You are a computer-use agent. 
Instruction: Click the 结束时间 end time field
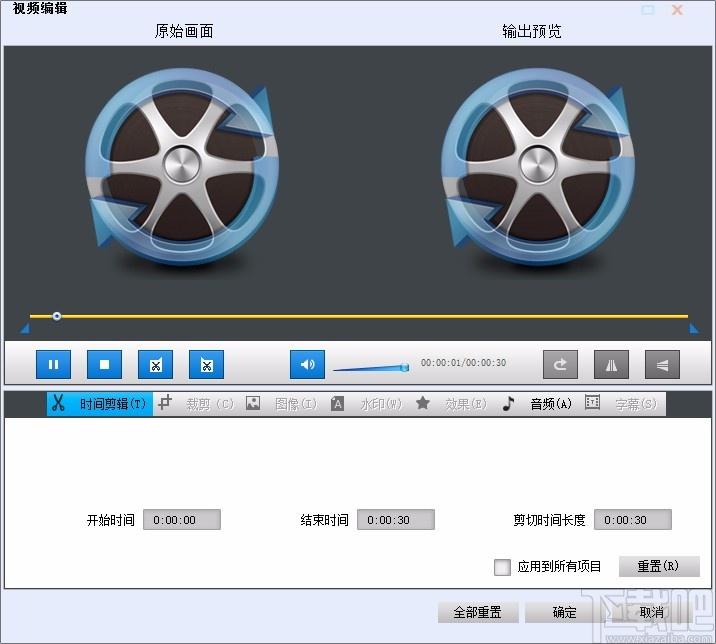pos(395,520)
